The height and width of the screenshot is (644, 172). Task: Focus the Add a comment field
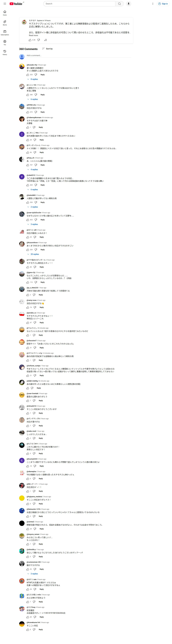point(79,55)
